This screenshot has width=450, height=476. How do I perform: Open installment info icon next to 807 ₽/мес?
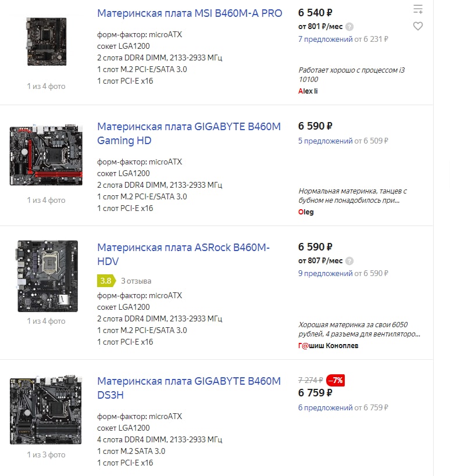click(x=349, y=261)
